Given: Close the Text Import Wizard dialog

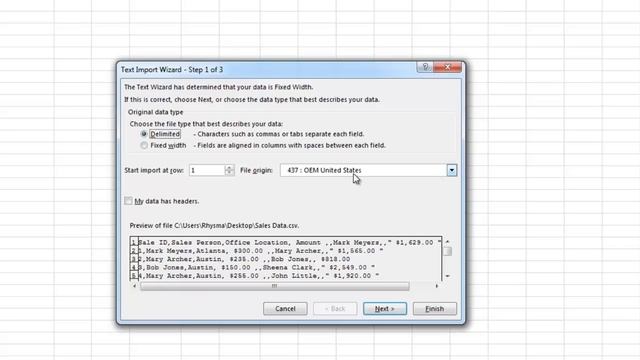Looking at the screenshot, I should click(447, 67).
